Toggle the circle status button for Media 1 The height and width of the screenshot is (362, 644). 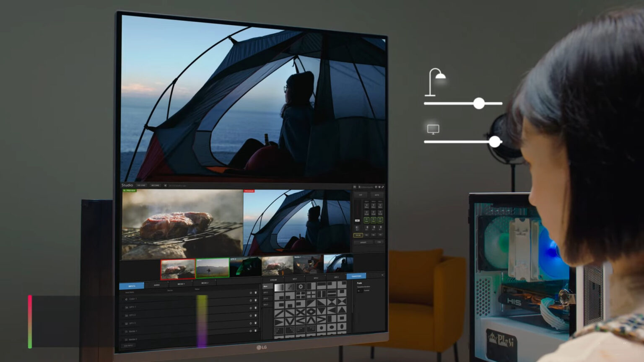251,331
